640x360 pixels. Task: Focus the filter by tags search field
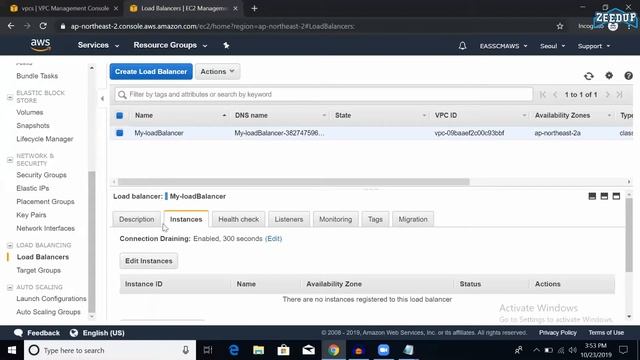click(324, 94)
